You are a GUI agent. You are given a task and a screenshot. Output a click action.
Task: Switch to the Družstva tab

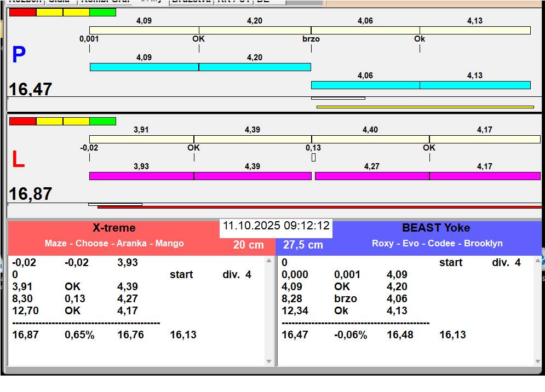[x=191, y=2]
